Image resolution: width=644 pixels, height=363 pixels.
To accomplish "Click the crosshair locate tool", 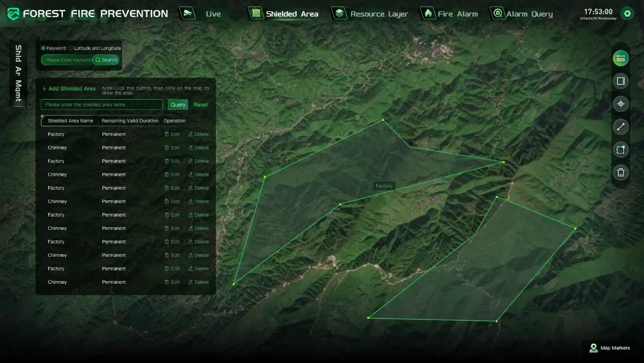I will point(620,104).
